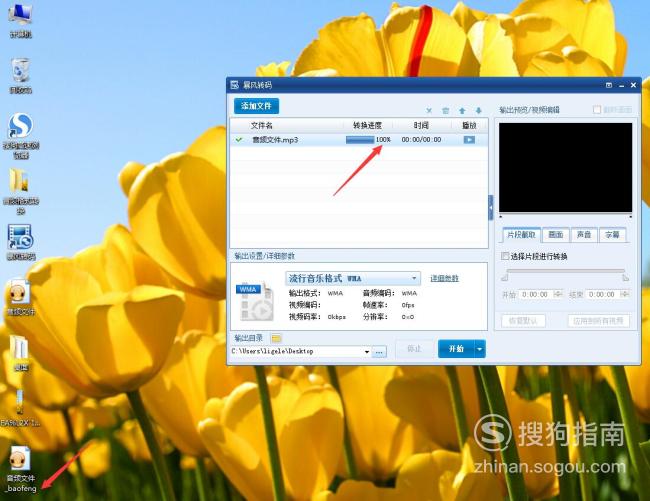The height and width of the screenshot is (501, 650).
Task: Click the 文件名 column header
Action: click(262, 125)
